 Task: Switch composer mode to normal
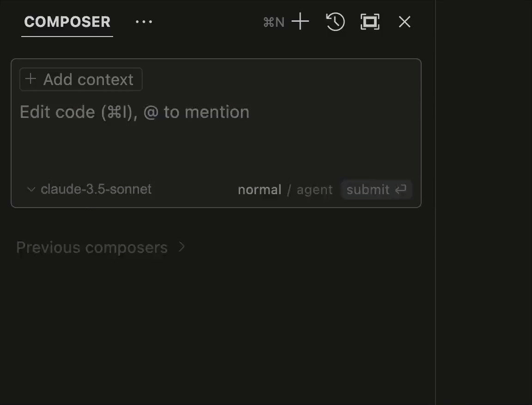tap(260, 190)
